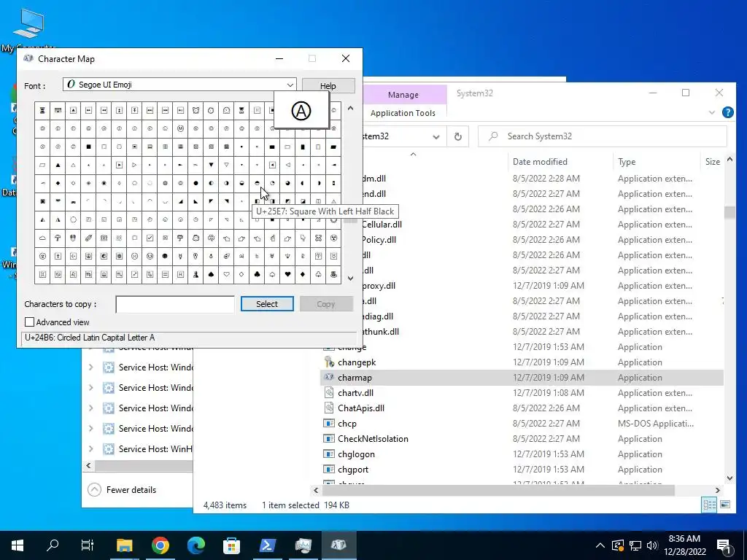The height and width of the screenshot is (560, 747).
Task: Select the charmap application file
Action: pyautogui.click(x=355, y=378)
